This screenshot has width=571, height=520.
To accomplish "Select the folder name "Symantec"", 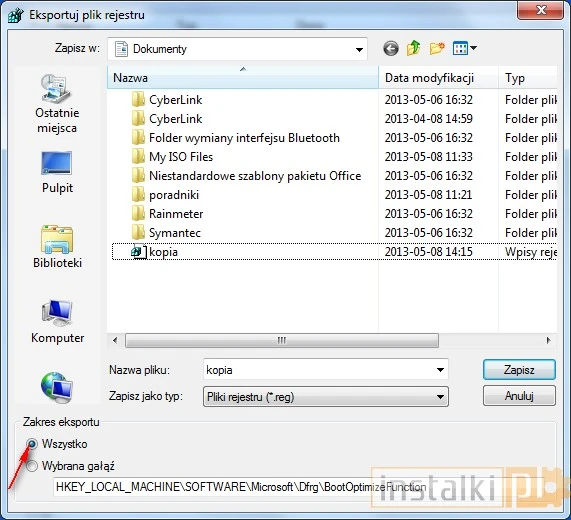I will tap(175, 233).
